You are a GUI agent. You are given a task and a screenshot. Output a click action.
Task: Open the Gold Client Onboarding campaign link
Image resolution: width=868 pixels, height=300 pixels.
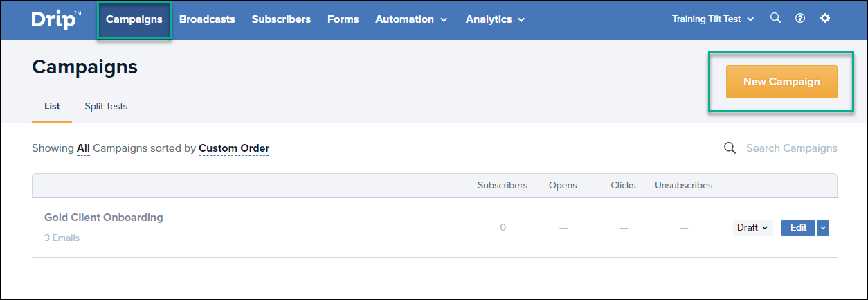tap(104, 218)
